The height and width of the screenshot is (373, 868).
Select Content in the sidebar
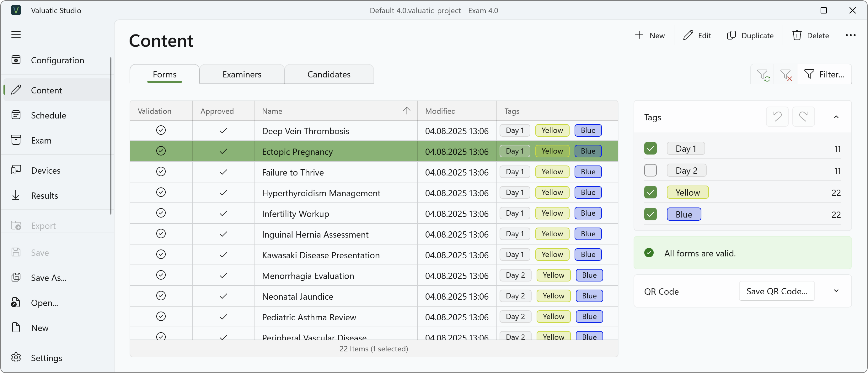[x=56, y=90]
